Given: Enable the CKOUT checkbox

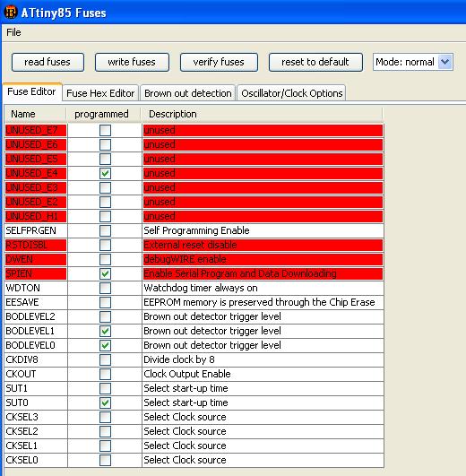Looking at the screenshot, I should 105,374.
